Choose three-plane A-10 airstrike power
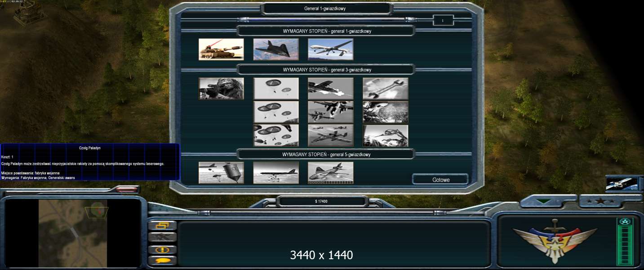 click(x=331, y=135)
